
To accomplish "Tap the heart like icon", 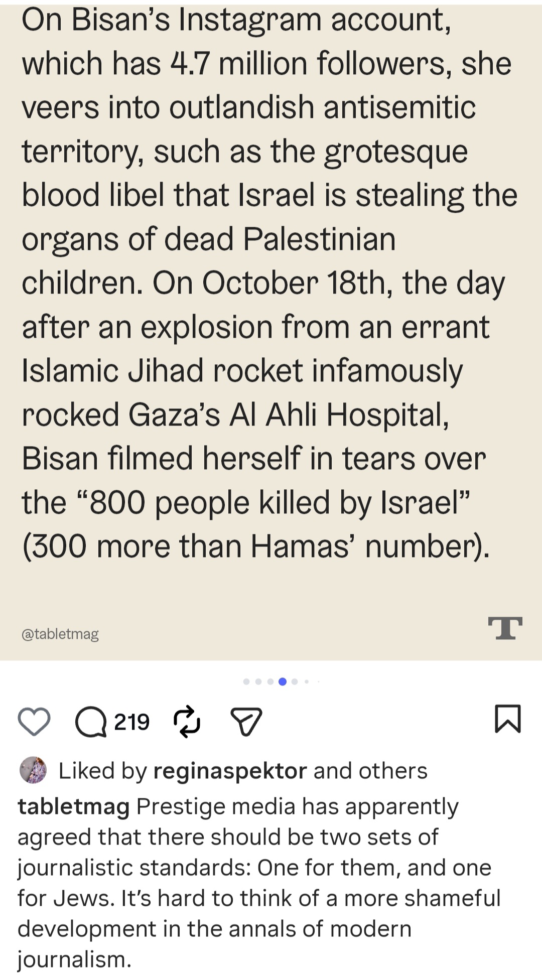I will pyautogui.click(x=34, y=722).
